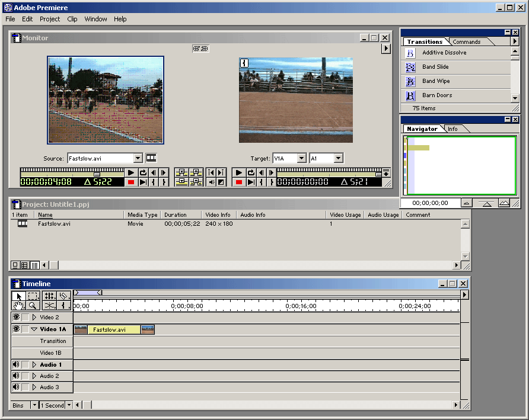Viewport: 529px width, 420px height.
Task: Open the Window menu
Action: click(x=95, y=19)
